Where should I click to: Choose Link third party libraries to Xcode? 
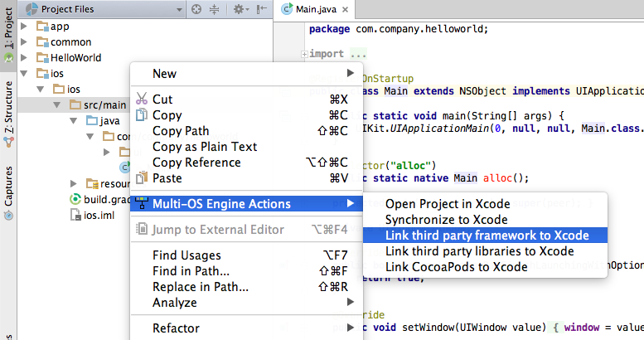tap(485, 250)
